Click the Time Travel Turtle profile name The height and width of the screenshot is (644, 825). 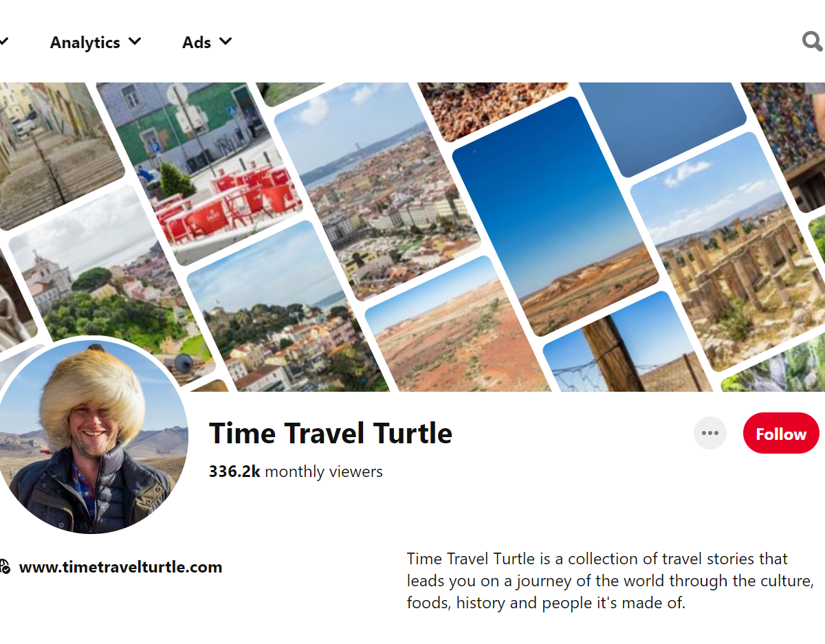click(x=331, y=433)
